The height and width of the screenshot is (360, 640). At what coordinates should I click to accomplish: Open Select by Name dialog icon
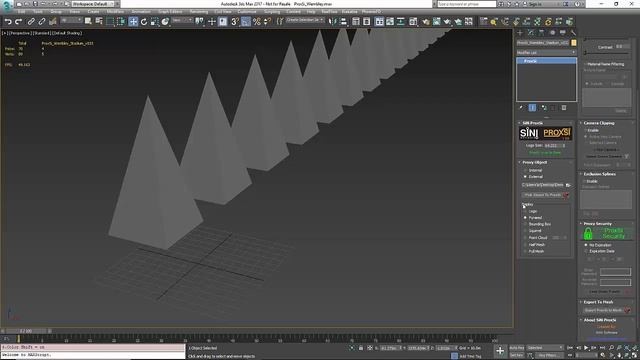coord(99,21)
